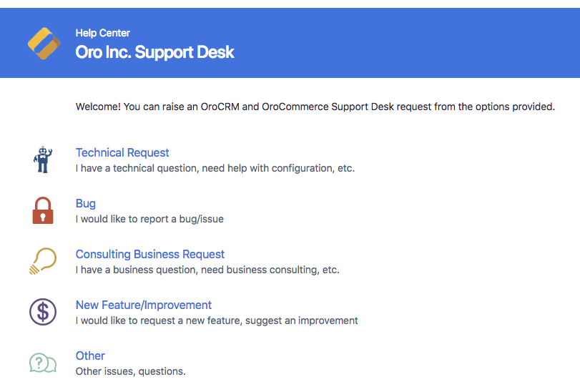This screenshot has width=580, height=392.
Task: Click the report a bug/issue description
Action: coord(149,219)
